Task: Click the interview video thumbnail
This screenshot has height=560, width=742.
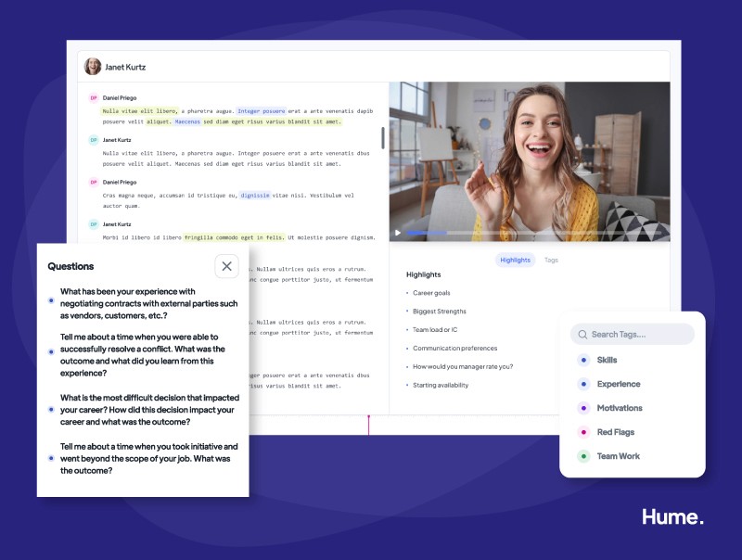Action: pyautogui.click(x=530, y=161)
